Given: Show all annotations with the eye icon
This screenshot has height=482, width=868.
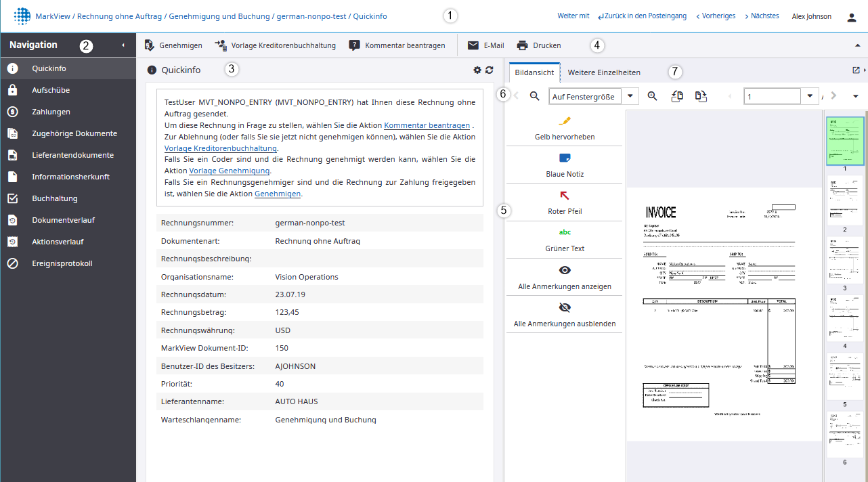Looking at the screenshot, I should pyautogui.click(x=564, y=277).
